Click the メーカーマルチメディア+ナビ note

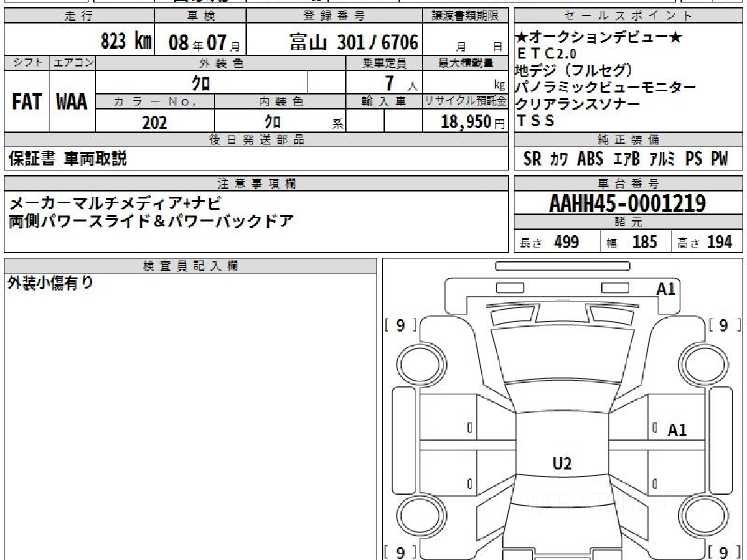click(x=114, y=203)
